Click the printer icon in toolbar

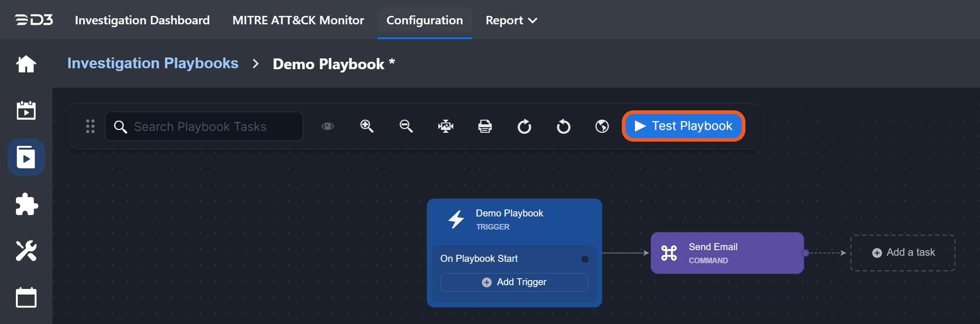click(x=485, y=126)
